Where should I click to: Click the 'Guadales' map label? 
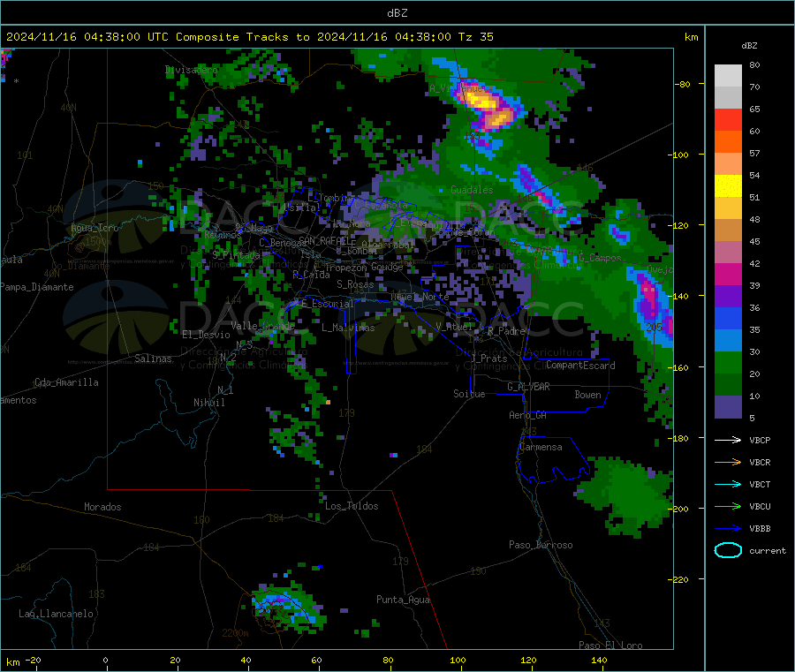coord(472,190)
